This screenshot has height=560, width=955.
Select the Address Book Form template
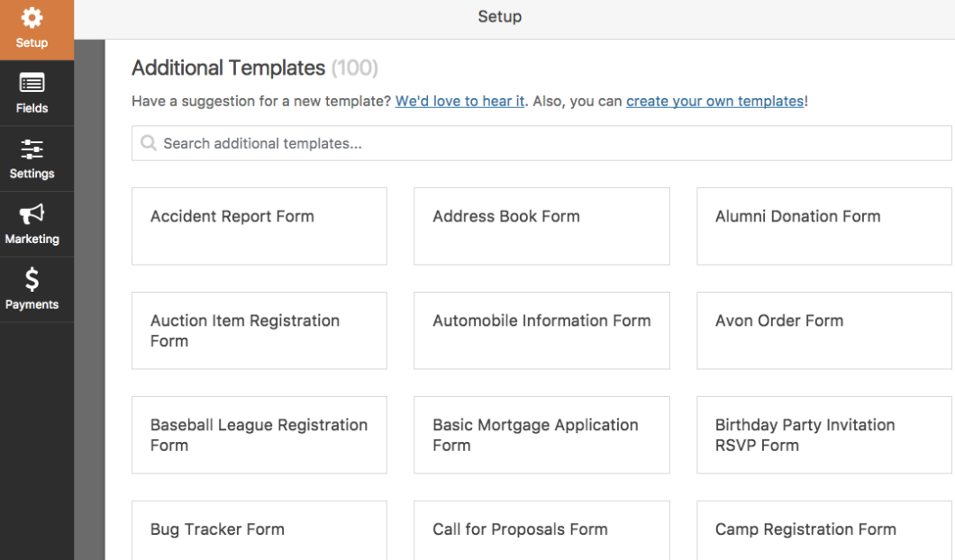click(x=541, y=226)
